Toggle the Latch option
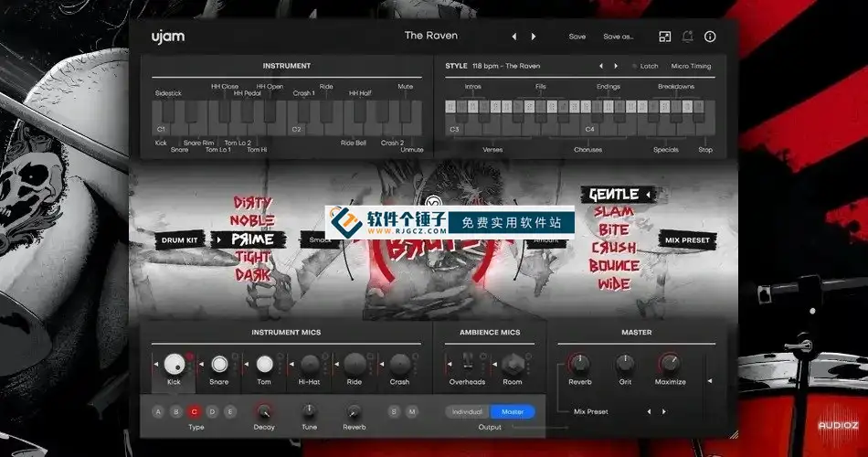The width and height of the screenshot is (868, 457). click(x=645, y=66)
